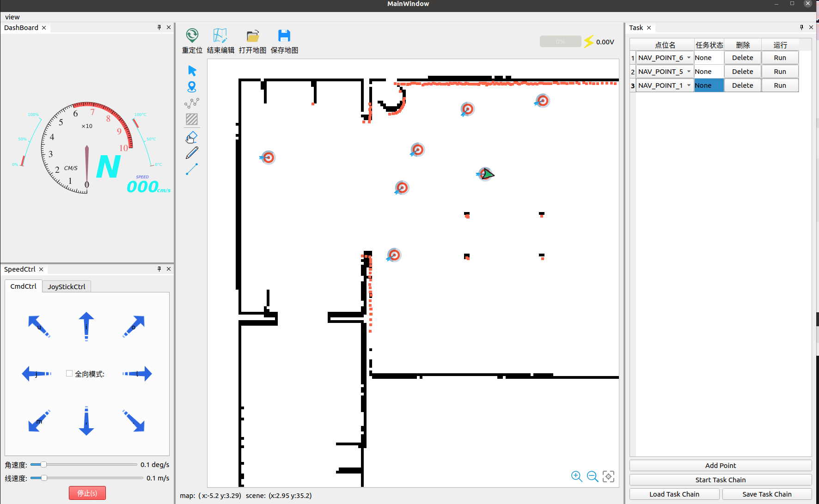Open the NAV_POINT_1 dropdown

(x=688, y=85)
